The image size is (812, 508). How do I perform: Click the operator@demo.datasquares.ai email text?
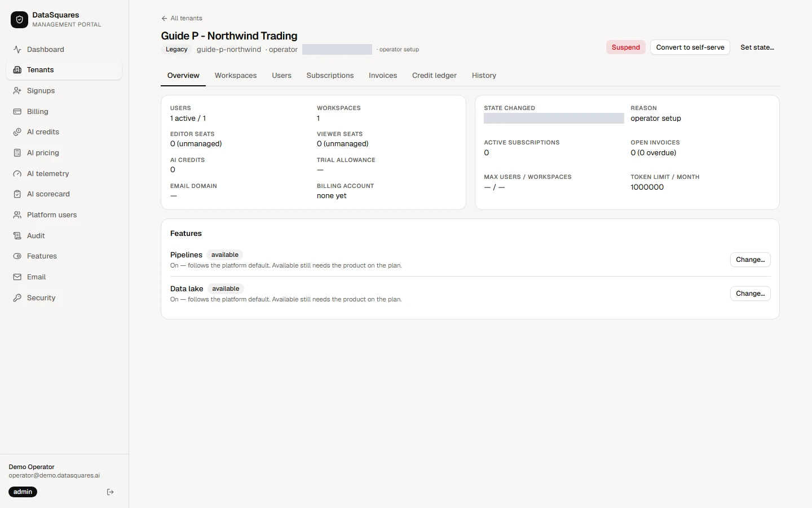point(54,476)
